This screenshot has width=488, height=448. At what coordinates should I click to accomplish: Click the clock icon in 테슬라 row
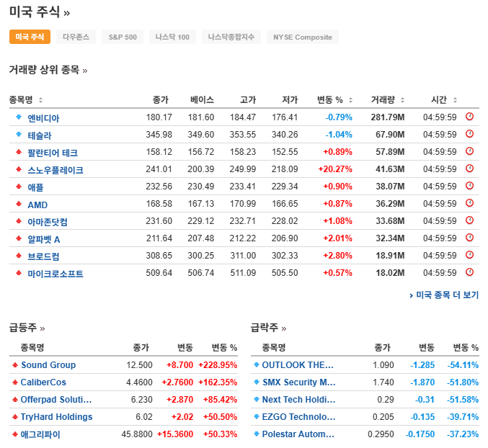point(469,134)
